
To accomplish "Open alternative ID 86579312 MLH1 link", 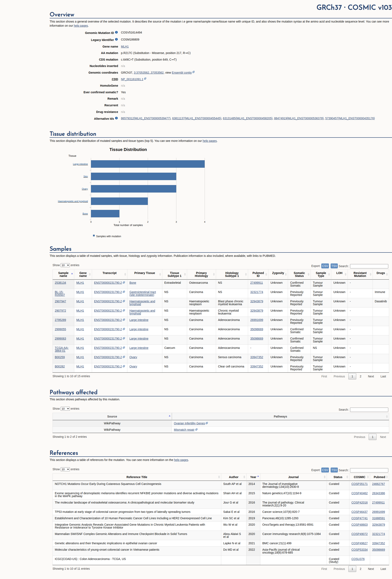I will pyautogui.click(x=146, y=118).
